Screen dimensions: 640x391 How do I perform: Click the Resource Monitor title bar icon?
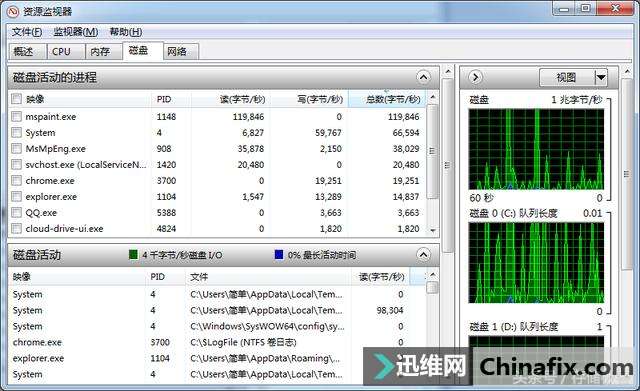[13, 11]
